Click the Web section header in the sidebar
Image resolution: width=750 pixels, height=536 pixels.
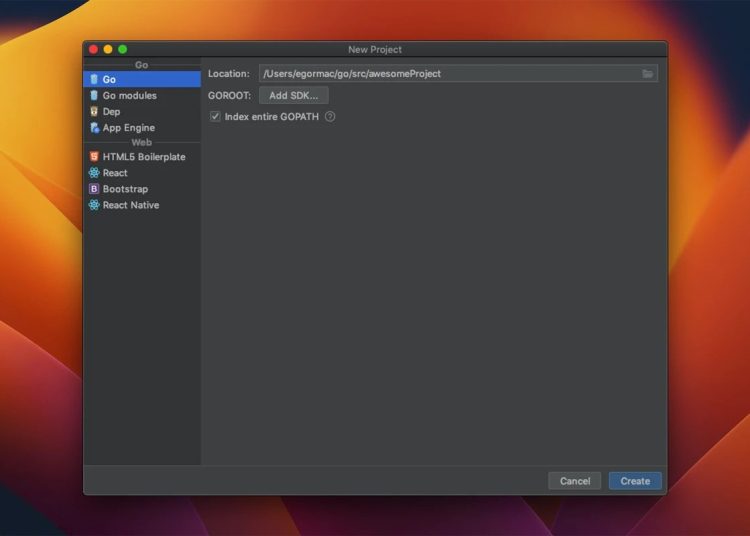coord(141,143)
